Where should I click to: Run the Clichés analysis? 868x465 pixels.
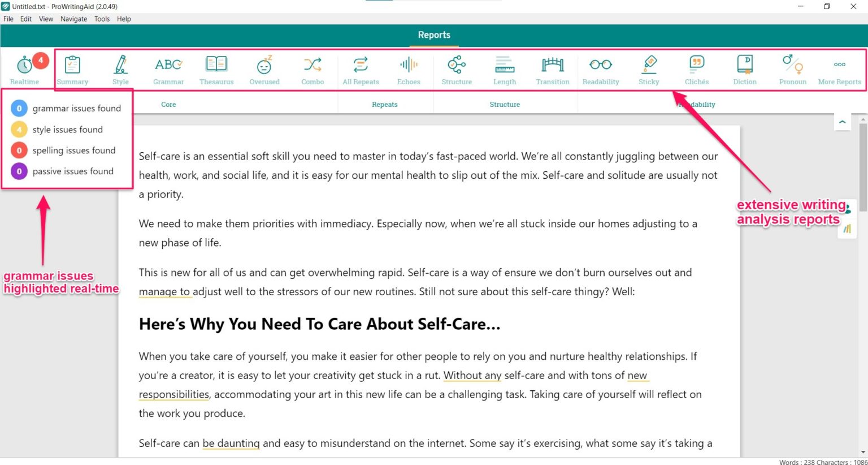[x=696, y=68]
